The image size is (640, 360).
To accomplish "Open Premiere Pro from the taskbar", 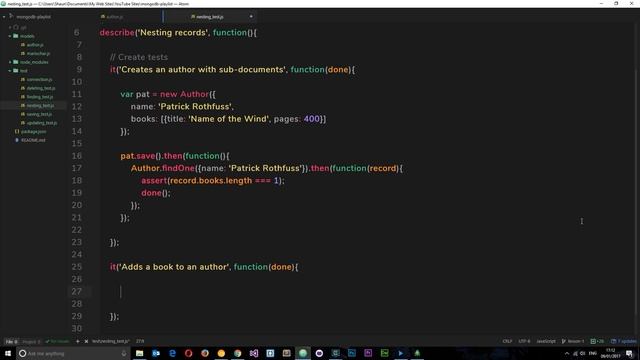I will 368,353.
